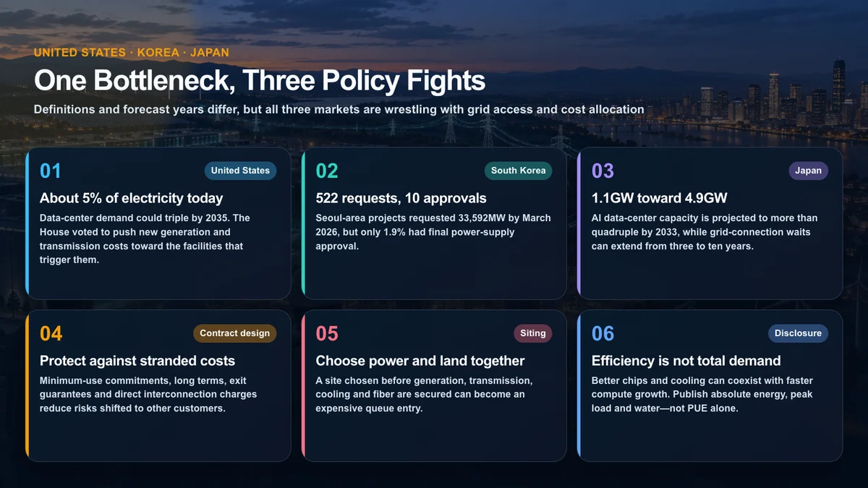Select the Disclosure tag
The width and height of the screenshot is (868, 488).
coord(798,333)
